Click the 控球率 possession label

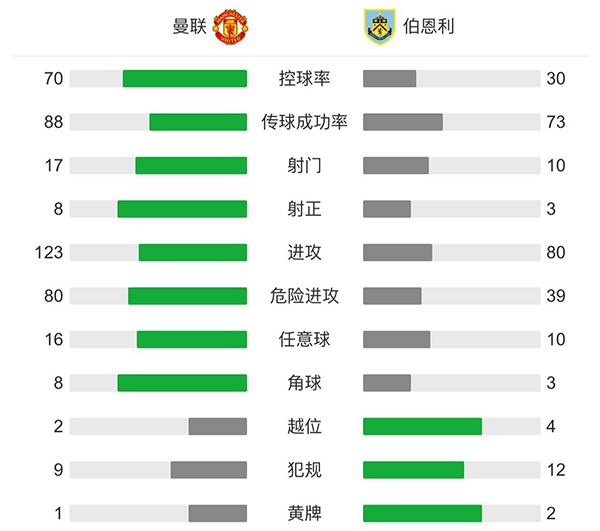tap(305, 79)
